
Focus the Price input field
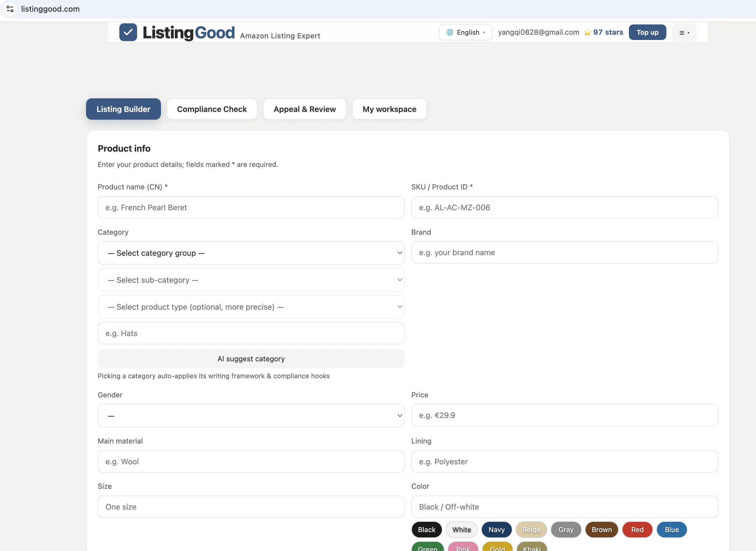[x=564, y=415]
